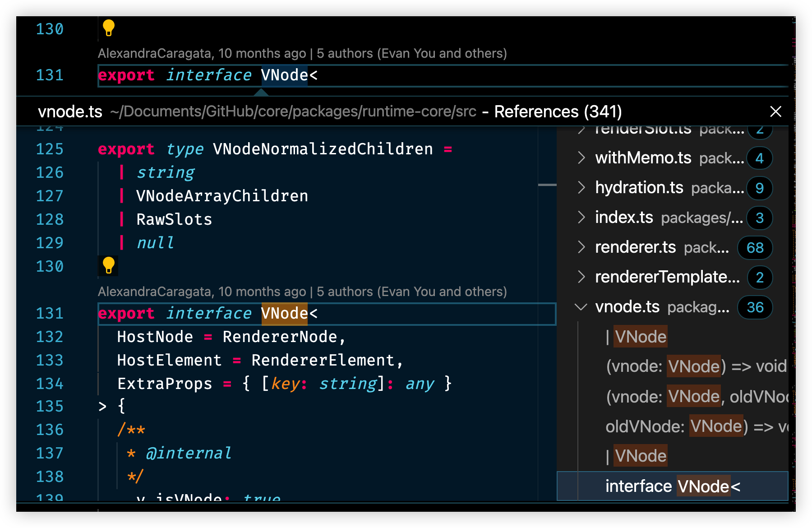Expand the withMemo.ts references group
Viewport: 812px width, 528px height.
coord(581,158)
